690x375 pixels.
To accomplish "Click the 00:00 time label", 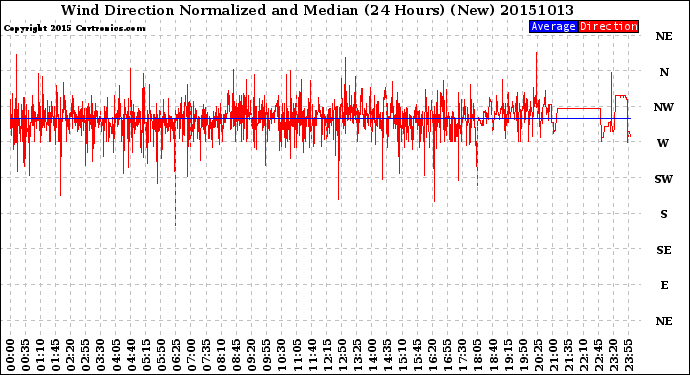I will [x=11, y=355].
